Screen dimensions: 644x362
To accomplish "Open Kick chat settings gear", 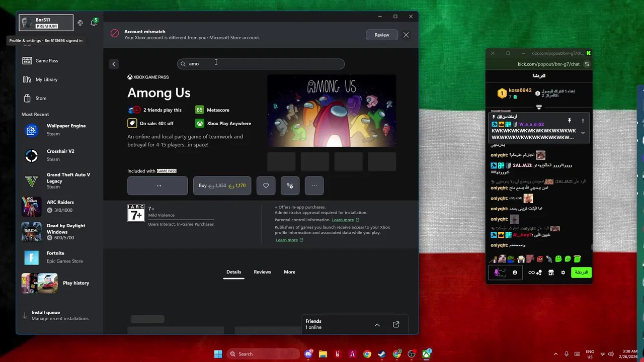I will coord(563,273).
